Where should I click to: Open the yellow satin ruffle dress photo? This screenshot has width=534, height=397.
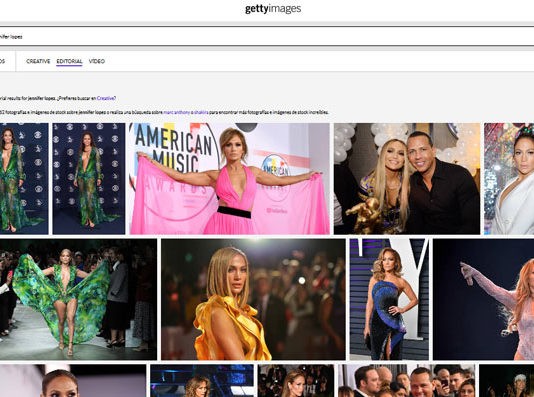pos(253,299)
